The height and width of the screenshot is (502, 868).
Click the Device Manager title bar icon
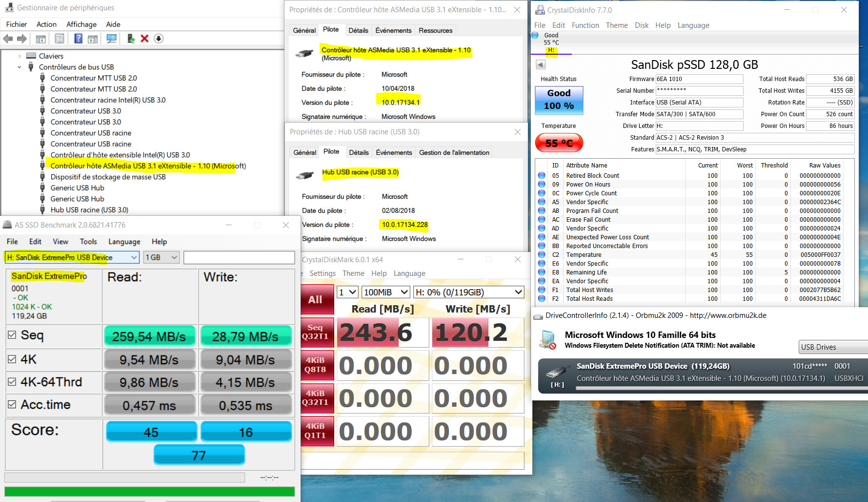9,8
